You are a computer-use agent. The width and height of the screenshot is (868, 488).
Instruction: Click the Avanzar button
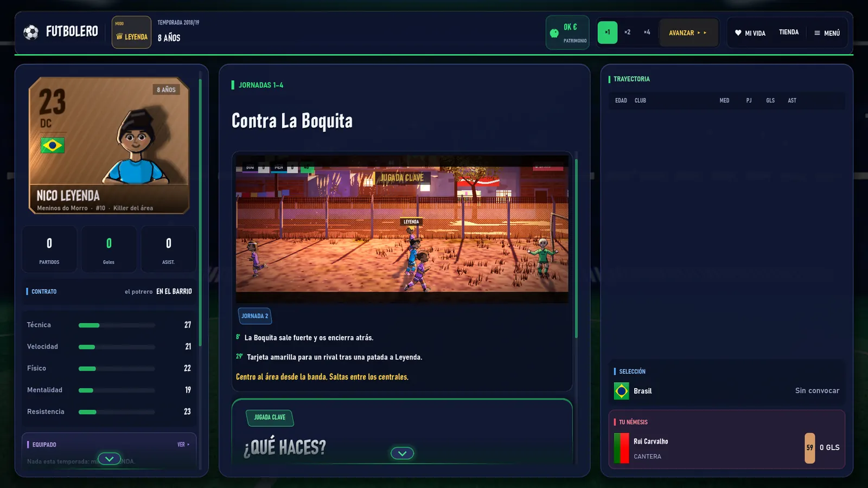coord(688,33)
